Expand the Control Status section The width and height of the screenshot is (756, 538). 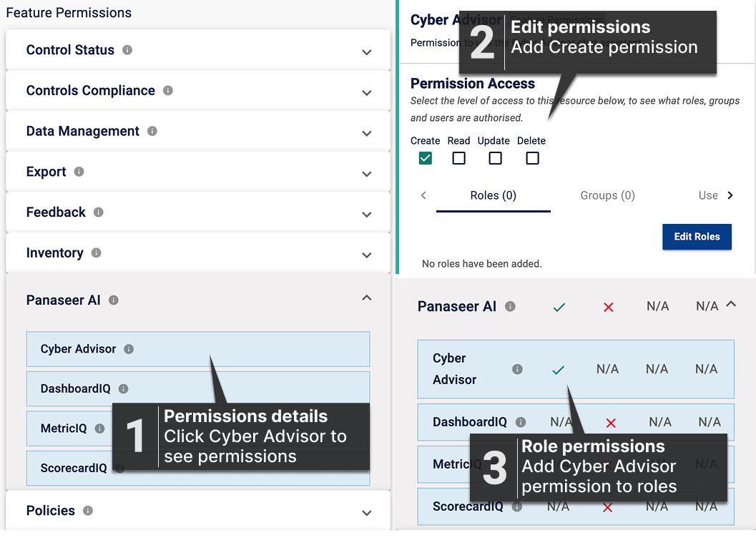pos(367,52)
